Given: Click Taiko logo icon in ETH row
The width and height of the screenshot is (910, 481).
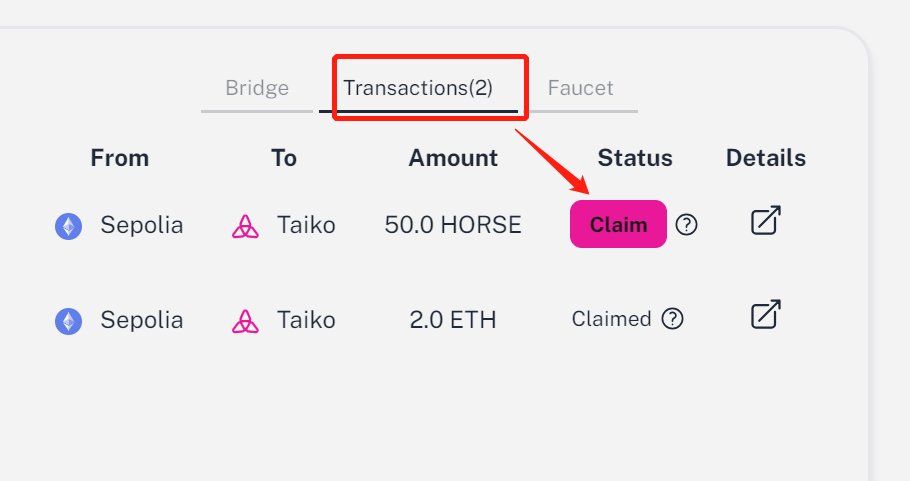Looking at the screenshot, I should coord(245,321).
